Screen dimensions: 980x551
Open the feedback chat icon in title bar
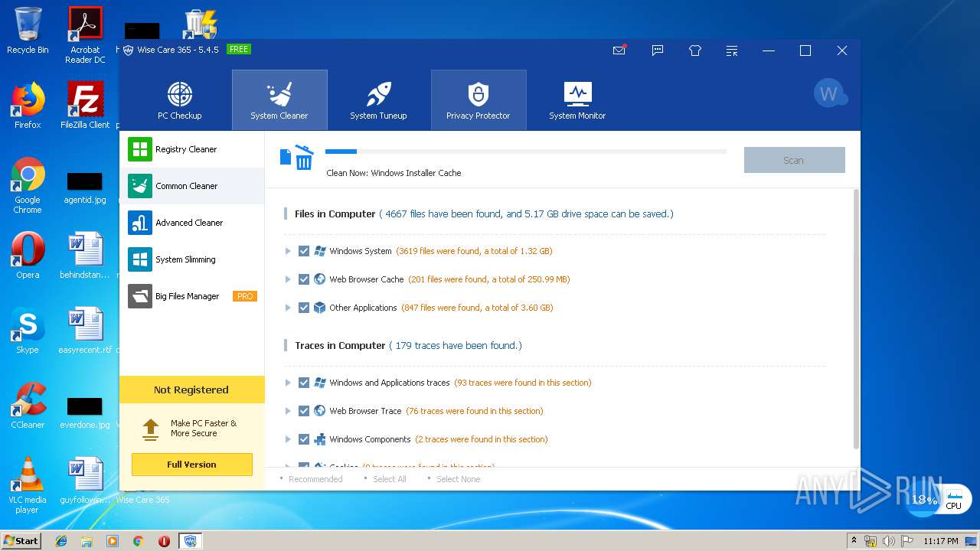pyautogui.click(x=658, y=51)
